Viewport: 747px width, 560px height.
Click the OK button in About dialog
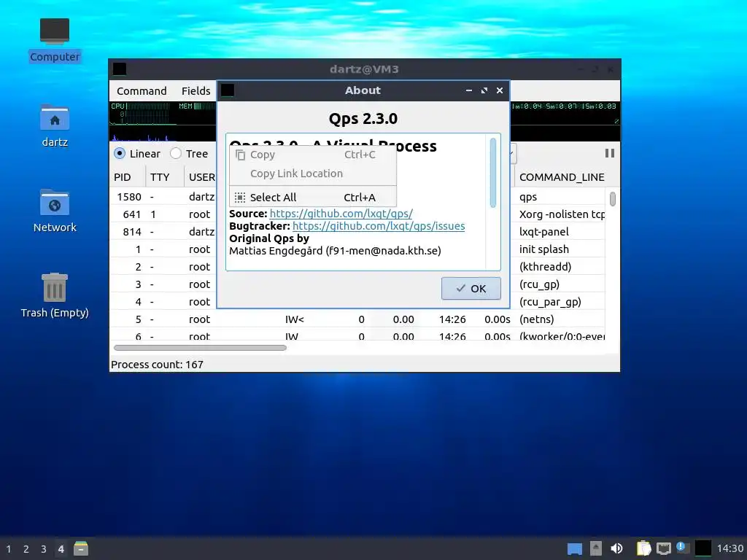pos(471,289)
